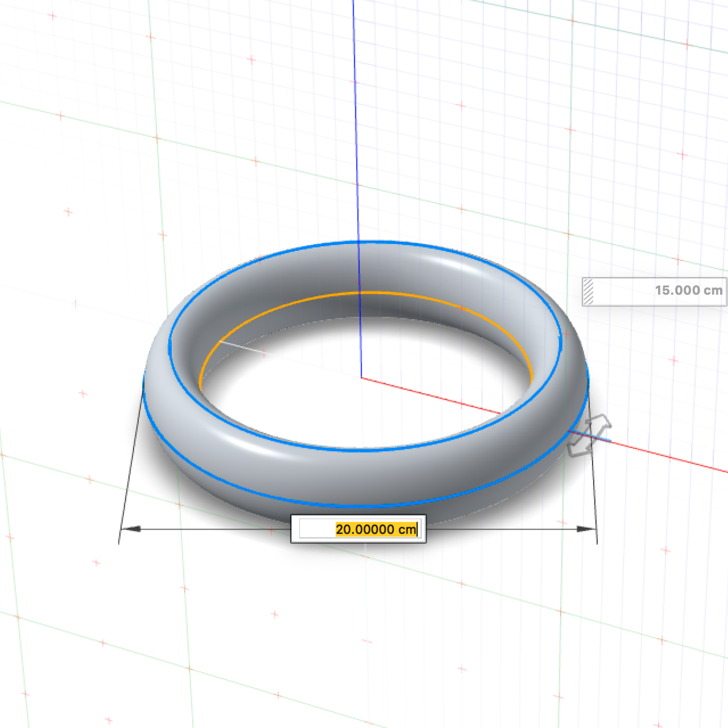The width and height of the screenshot is (728, 728).
Task: Click the dimension line right of the value box
Action: (500, 529)
